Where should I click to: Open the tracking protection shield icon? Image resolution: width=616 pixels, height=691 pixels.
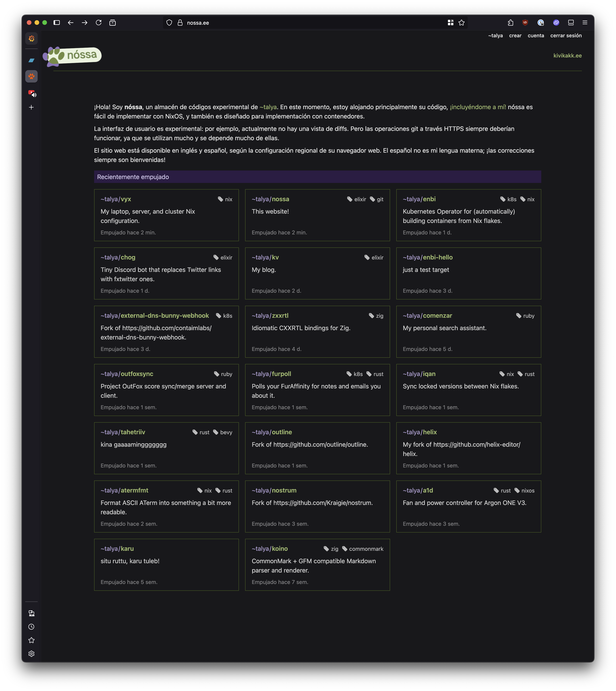click(169, 23)
